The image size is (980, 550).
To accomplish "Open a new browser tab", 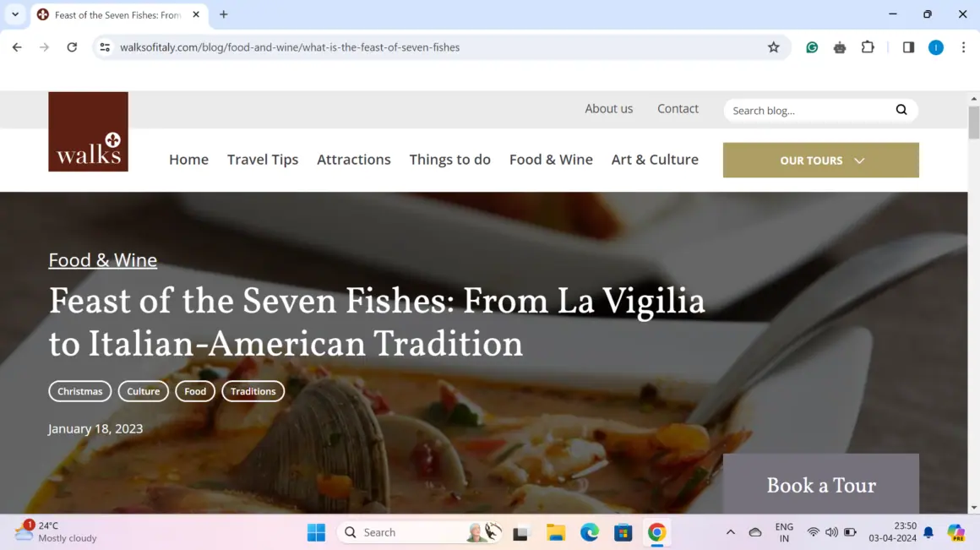I will (224, 14).
